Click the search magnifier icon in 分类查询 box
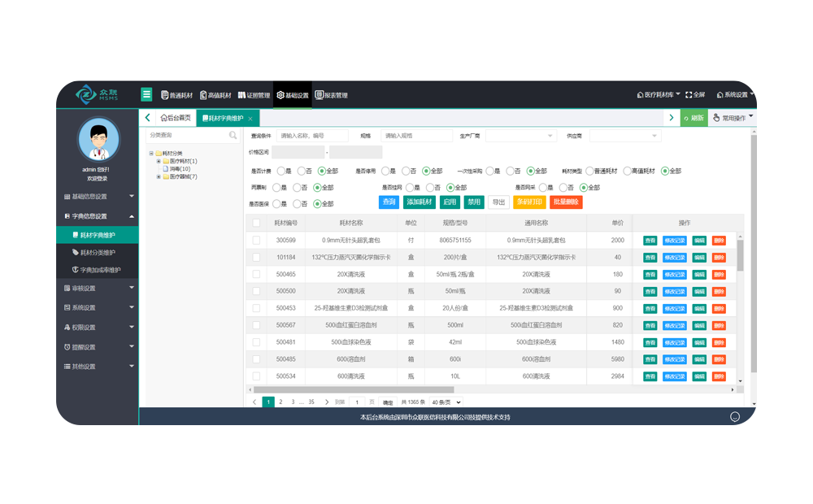The image size is (813, 504). [x=233, y=136]
